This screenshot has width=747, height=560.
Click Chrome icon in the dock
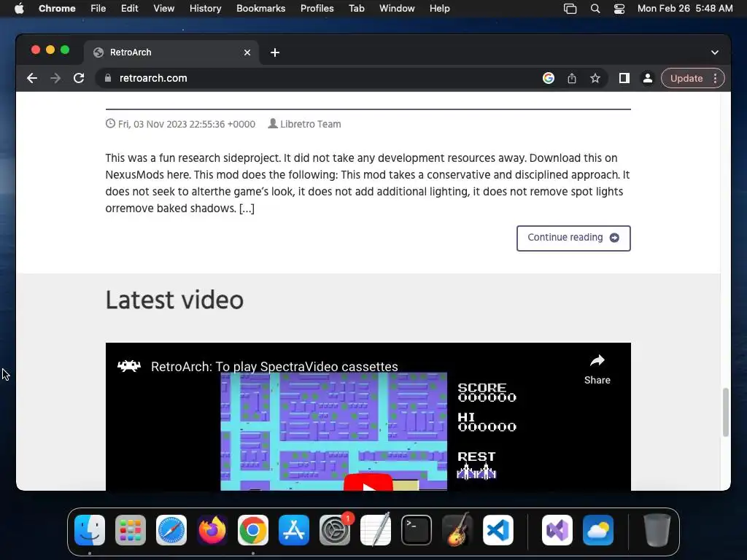point(253,530)
